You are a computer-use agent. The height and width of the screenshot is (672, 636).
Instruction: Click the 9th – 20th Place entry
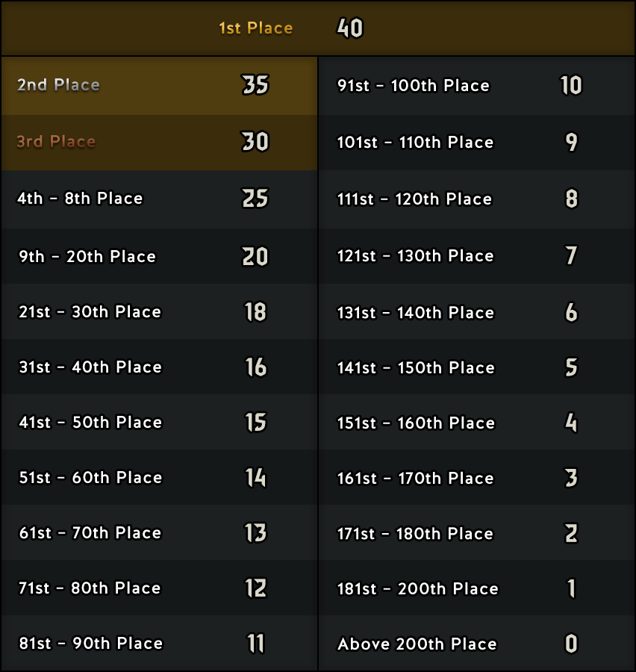(160, 256)
